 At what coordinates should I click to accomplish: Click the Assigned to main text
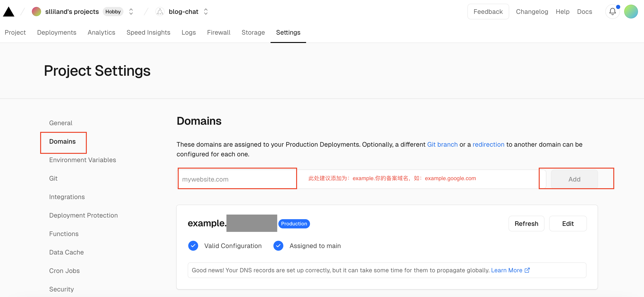[x=315, y=246]
